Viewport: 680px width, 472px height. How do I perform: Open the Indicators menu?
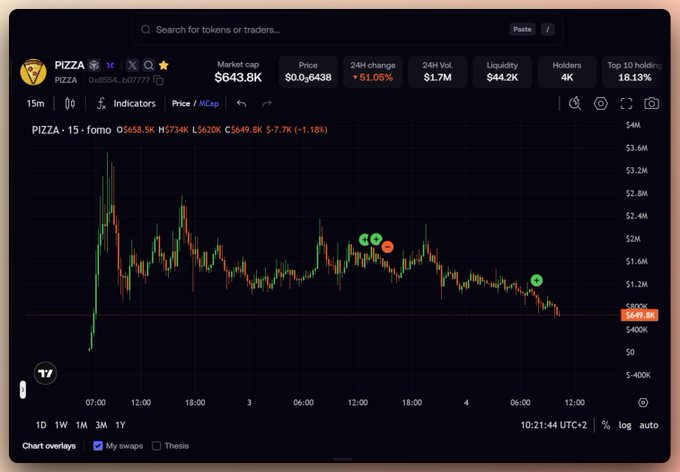pos(134,103)
